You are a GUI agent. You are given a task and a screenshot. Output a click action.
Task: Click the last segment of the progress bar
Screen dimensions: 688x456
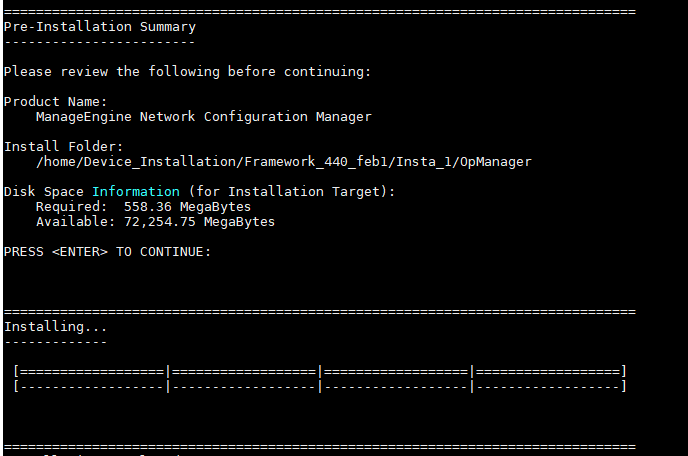click(548, 372)
